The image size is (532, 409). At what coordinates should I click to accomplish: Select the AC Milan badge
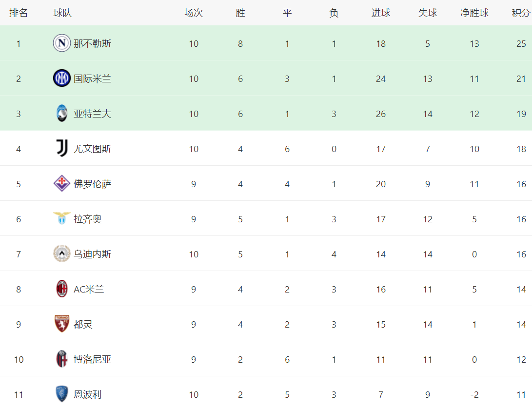62,289
